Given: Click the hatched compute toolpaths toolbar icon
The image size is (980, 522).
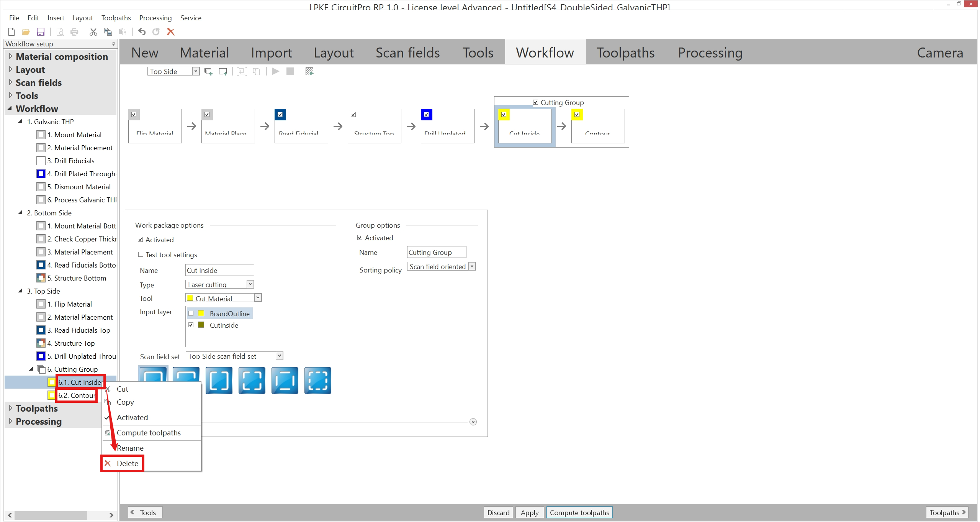Looking at the screenshot, I should pyautogui.click(x=309, y=71).
